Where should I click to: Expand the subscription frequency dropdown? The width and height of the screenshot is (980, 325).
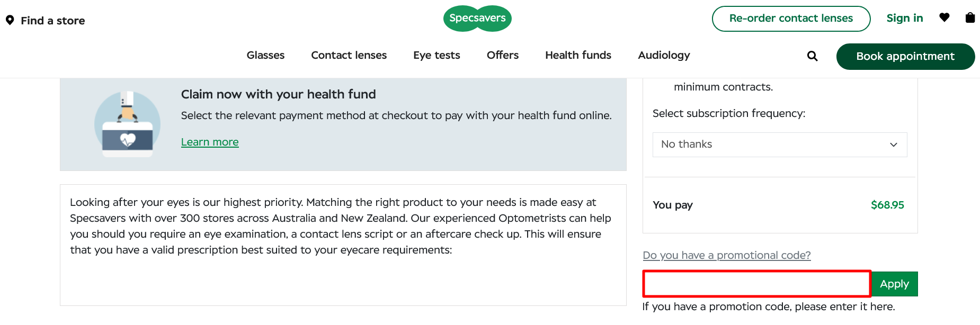(x=779, y=145)
